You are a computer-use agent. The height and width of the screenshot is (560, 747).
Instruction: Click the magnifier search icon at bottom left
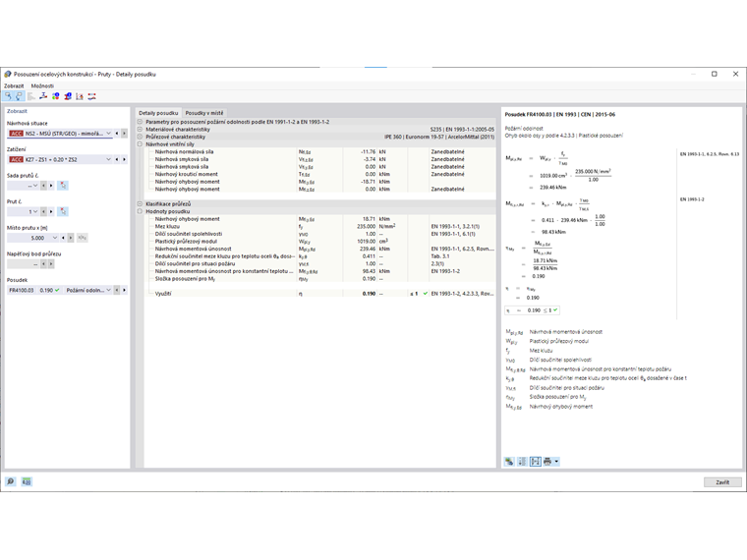click(x=11, y=482)
